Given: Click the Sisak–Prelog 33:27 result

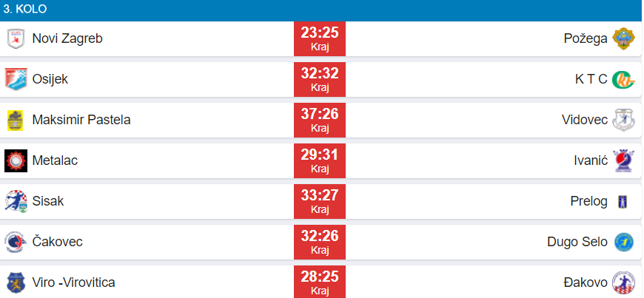Looking at the screenshot, I should coord(320,201).
